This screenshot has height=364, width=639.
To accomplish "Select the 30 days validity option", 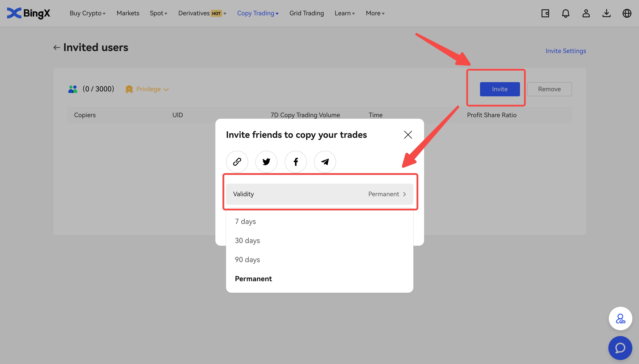I will (247, 241).
